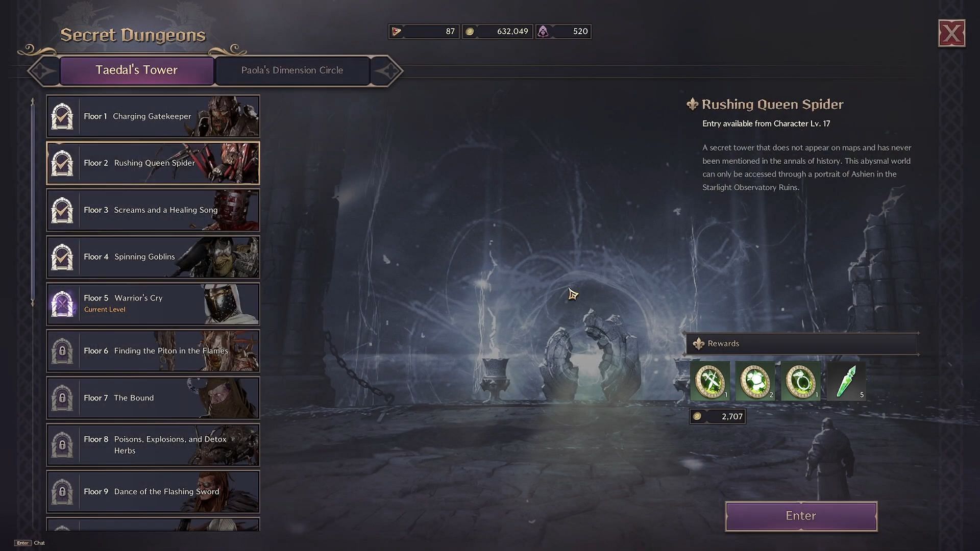Click the close dungeon screen button
Screen dimensions: 980x551
[952, 33]
